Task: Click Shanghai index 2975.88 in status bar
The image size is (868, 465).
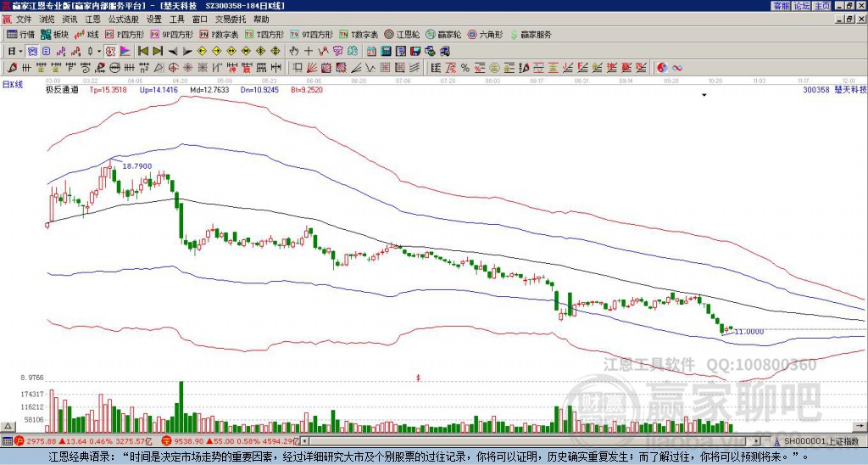Action: click(x=42, y=441)
